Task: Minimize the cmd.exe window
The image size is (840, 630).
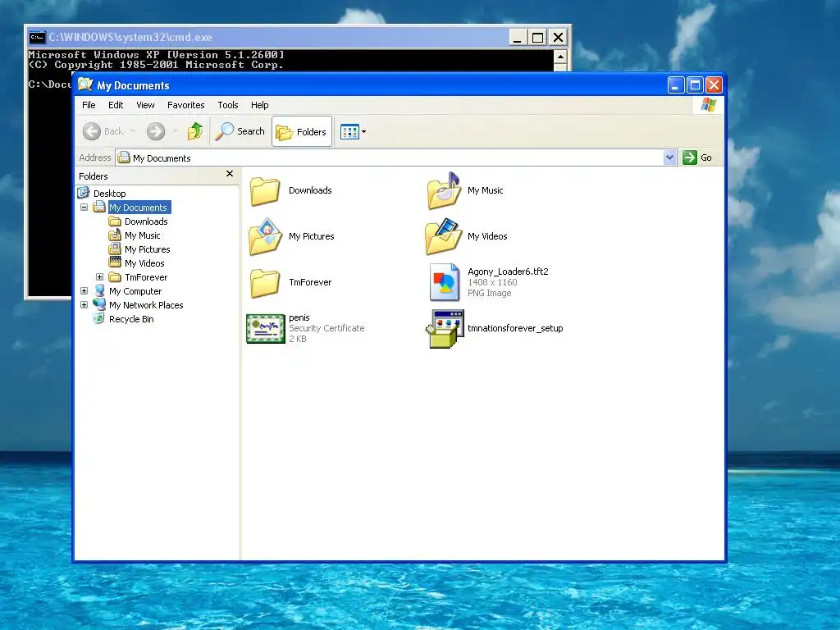Action: pyautogui.click(x=518, y=38)
